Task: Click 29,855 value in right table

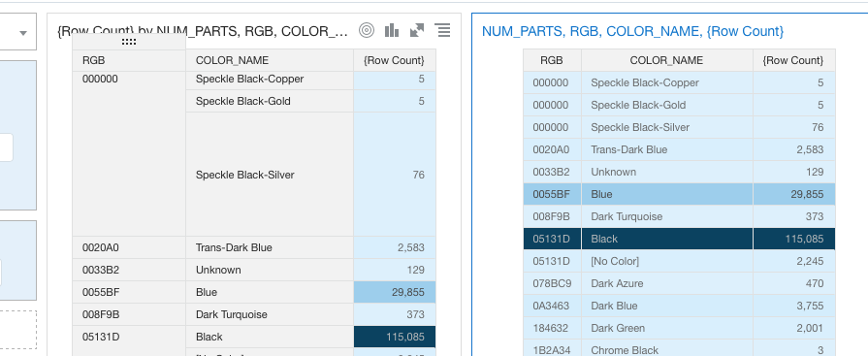Action: click(x=807, y=194)
